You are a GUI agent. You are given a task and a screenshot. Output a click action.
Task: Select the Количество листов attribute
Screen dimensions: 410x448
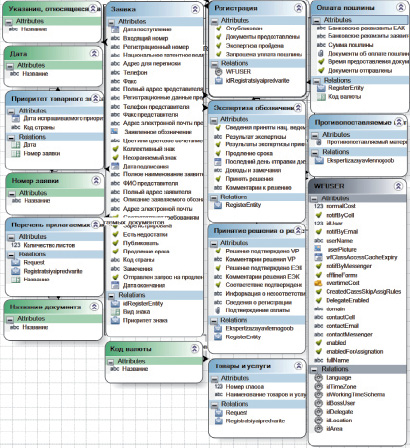[49, 245]
